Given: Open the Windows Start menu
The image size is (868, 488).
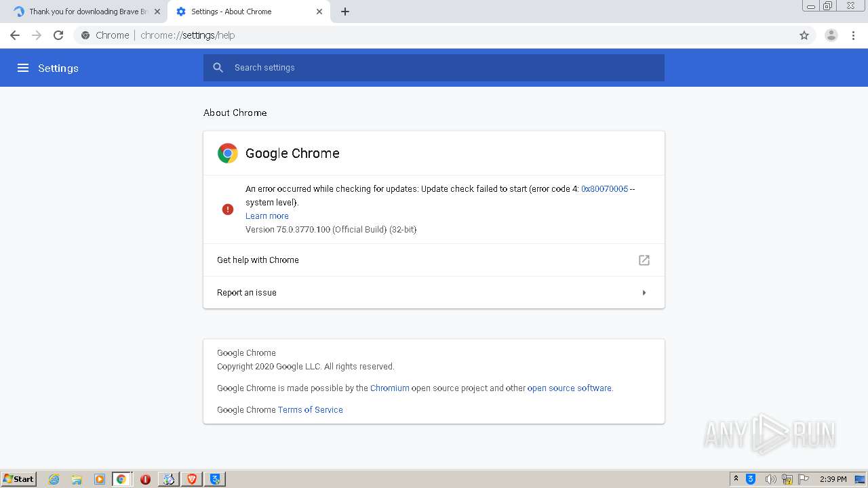Looking at the screenshot, I should pos(18,479).
